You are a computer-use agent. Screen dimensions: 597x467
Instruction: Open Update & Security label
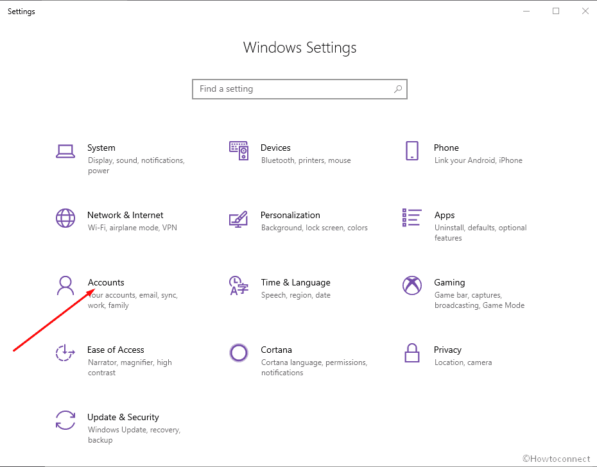point(123,417)
